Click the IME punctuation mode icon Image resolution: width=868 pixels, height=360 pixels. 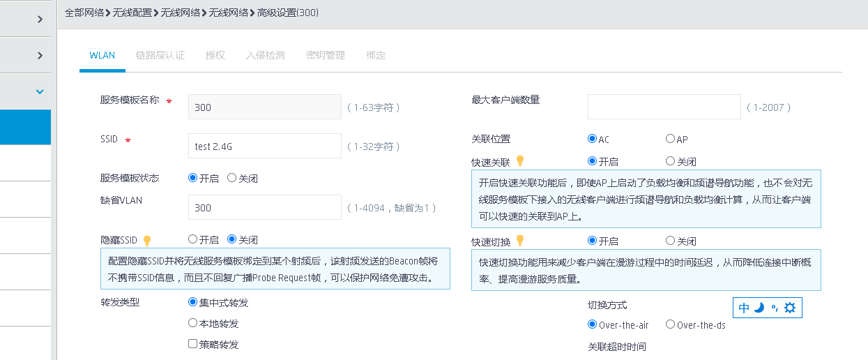tap(774, 308)
